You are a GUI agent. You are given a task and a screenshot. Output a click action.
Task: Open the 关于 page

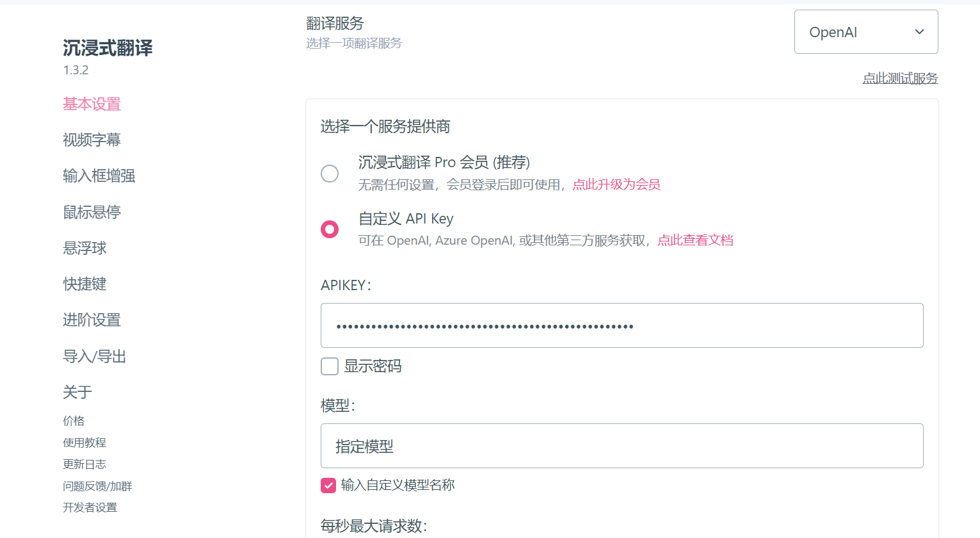(x=77, y=391)
